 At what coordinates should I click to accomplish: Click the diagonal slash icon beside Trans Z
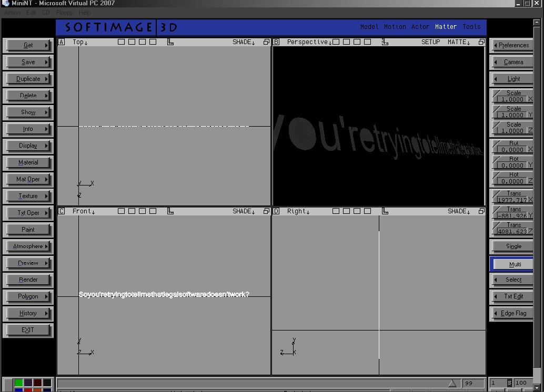[497, 225]
